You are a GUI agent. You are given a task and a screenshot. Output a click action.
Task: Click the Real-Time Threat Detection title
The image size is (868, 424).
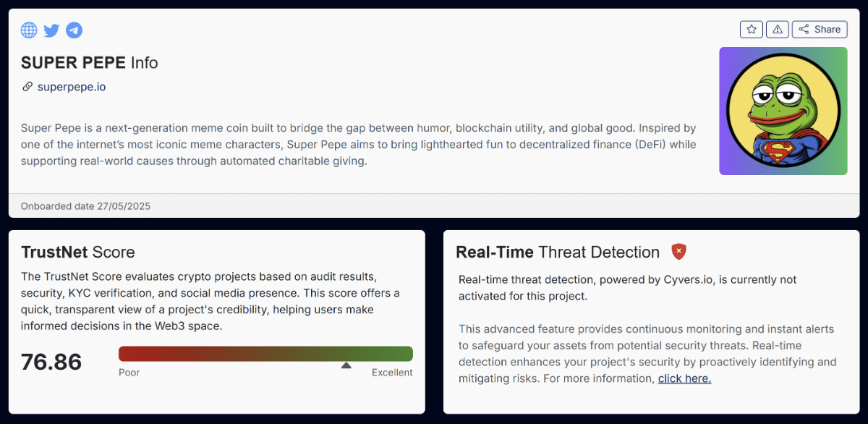coord(556,252)
